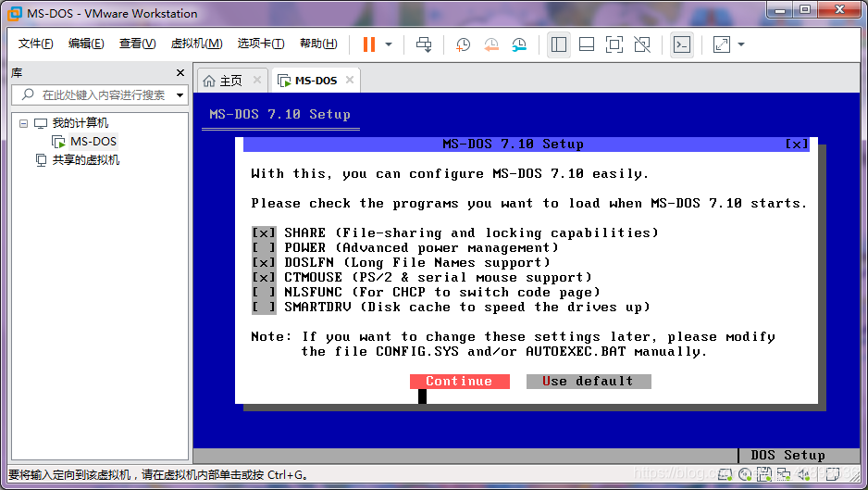
Task: Toggle the SMARTDRV checkbox
Action: click(264, 308)
